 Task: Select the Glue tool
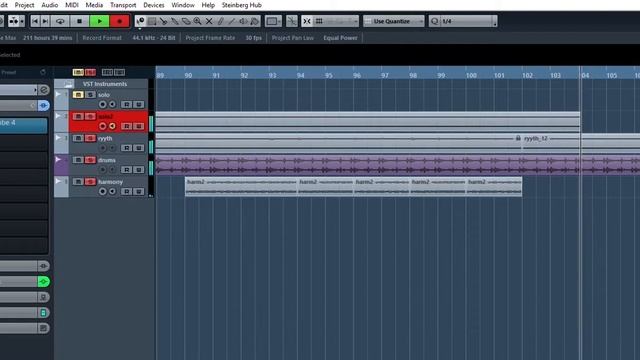(175, 21)
